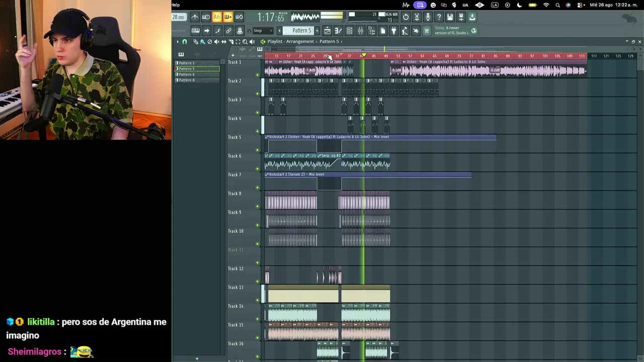Open the plugin picker plug icon

pos(394,31)
